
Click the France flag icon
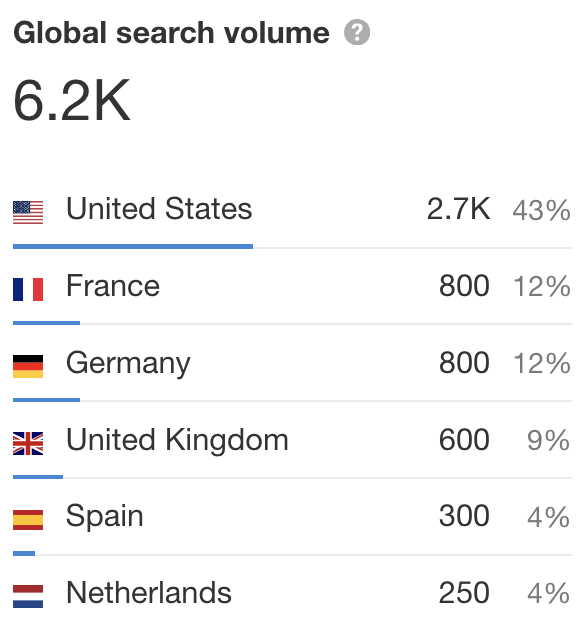coord(28,289)
